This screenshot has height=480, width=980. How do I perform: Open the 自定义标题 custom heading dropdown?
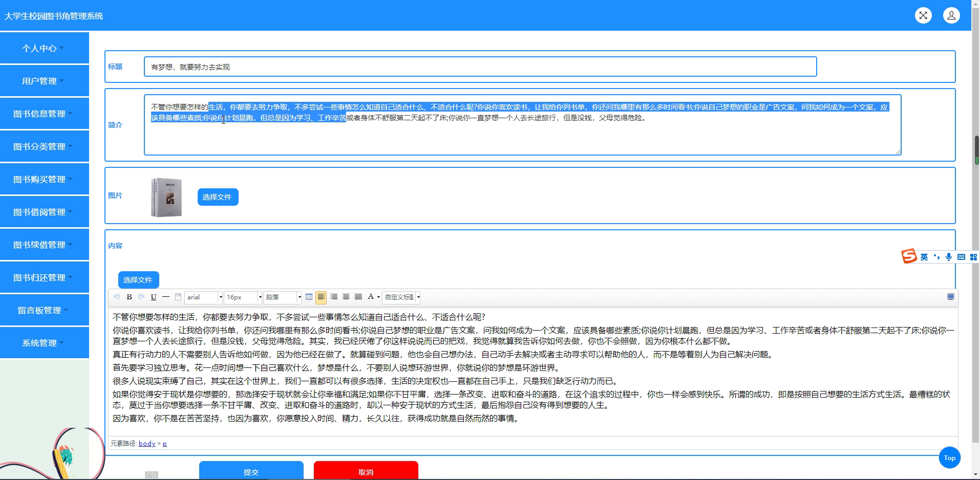click(x=402, y=297)
